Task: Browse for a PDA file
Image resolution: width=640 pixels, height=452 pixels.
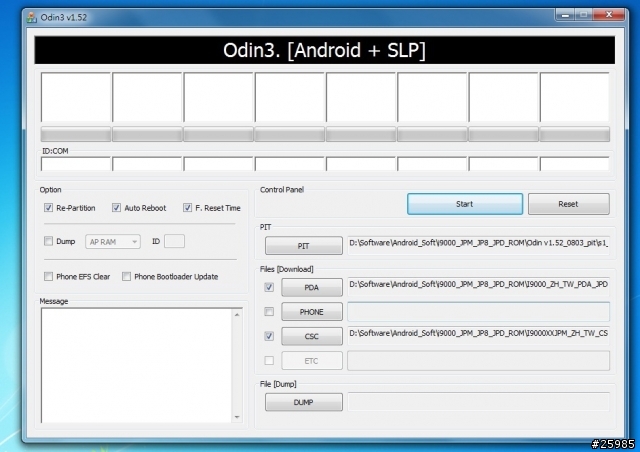Action: click(x=312, y=287)
